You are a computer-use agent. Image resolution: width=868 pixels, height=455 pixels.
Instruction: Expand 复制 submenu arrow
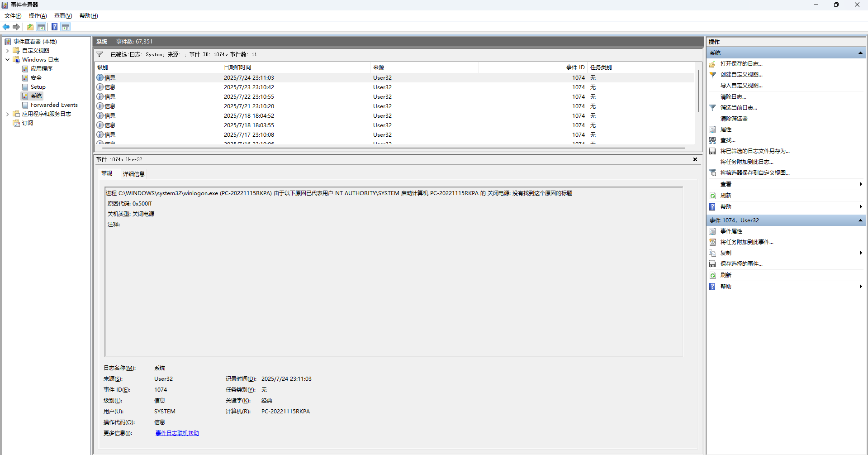pos(860,253)
